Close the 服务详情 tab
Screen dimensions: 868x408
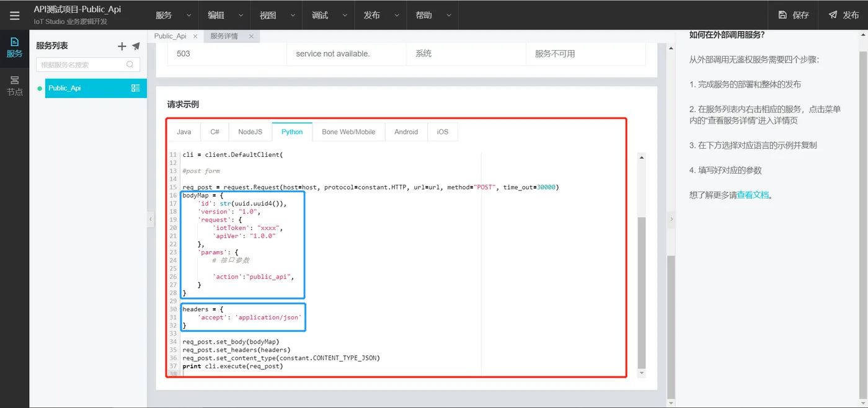[x=251, y=36]
